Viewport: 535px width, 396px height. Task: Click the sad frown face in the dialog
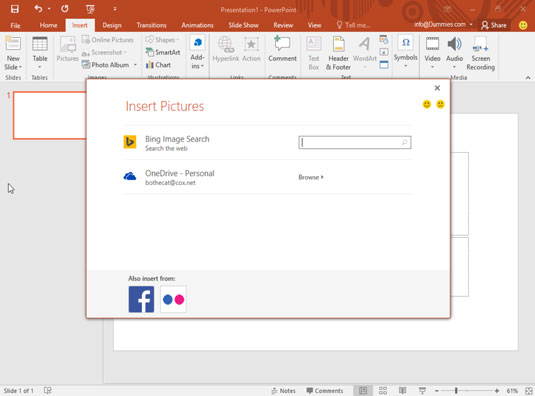440,104
